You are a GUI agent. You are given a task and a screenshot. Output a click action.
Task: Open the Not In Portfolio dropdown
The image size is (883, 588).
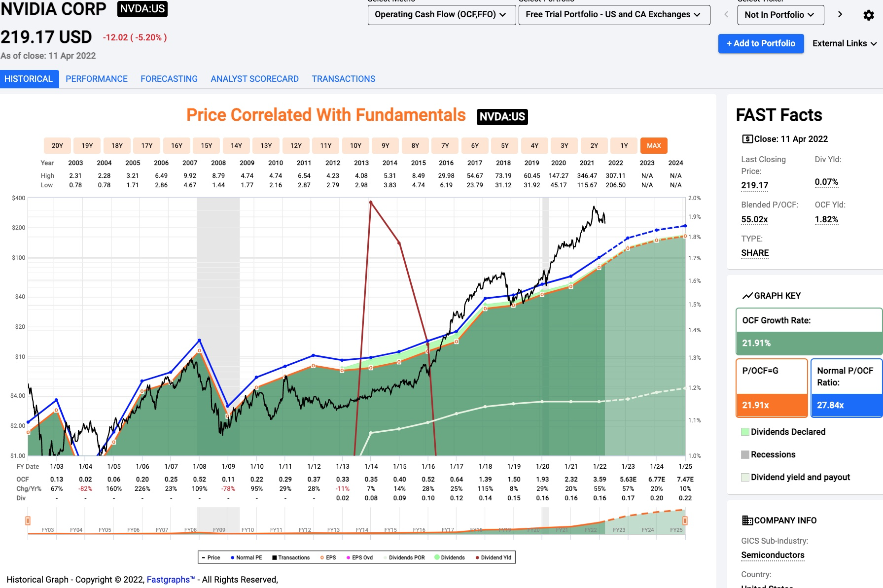pyautogui.click(x=780, y=15)
